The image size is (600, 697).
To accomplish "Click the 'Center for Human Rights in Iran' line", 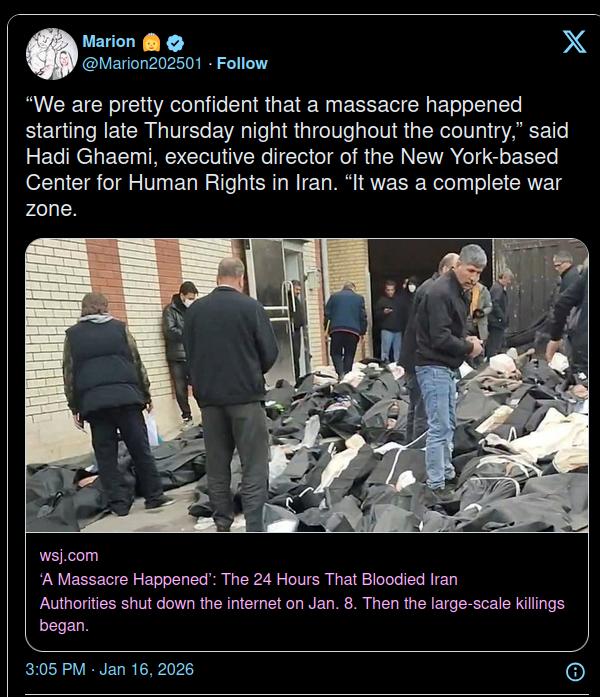I will tap(180, 183).
